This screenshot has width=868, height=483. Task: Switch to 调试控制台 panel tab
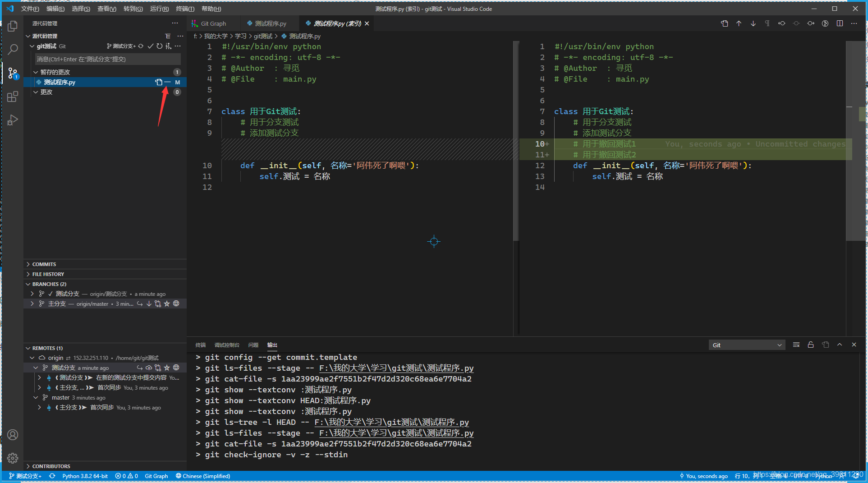227,345
